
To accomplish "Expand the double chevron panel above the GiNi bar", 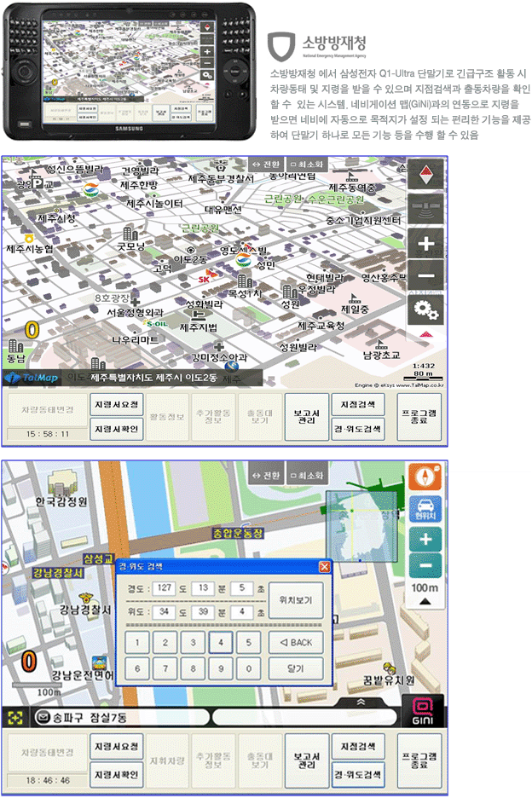I will click(361, 701).
